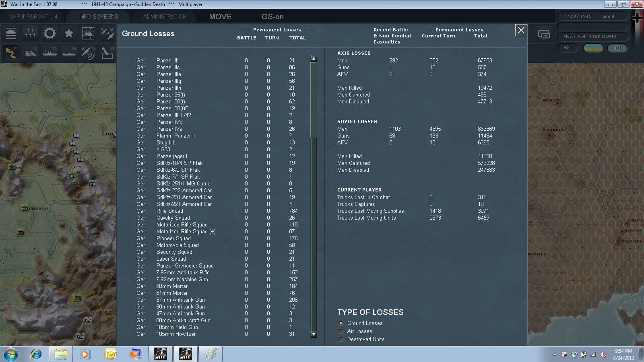
Task: Click the 'Trucks Lost in Combat' label
Action: tap(363, 197)
